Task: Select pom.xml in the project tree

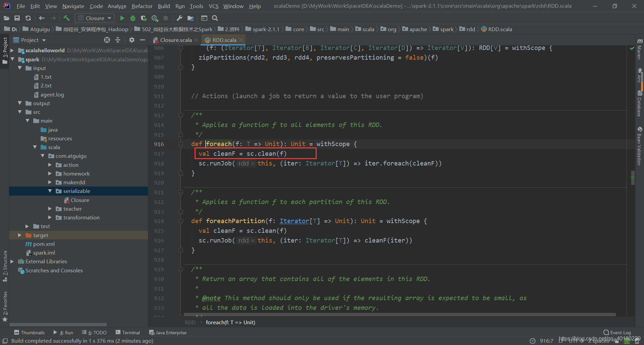Action: pos(44,244)
